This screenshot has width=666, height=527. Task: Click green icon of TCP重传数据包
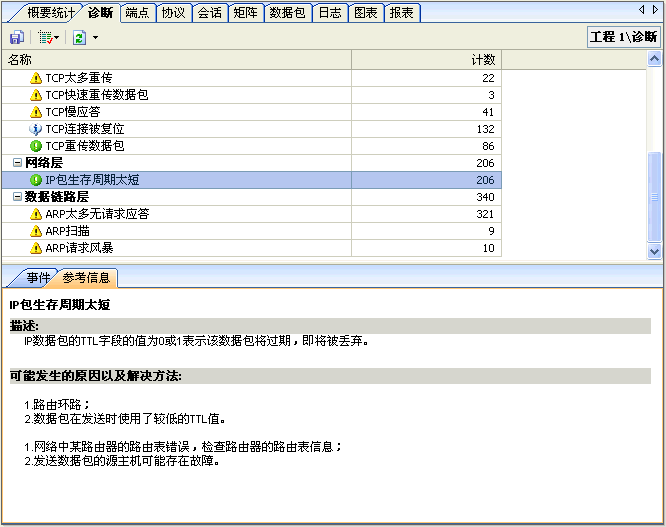click(x=36, y=146)
